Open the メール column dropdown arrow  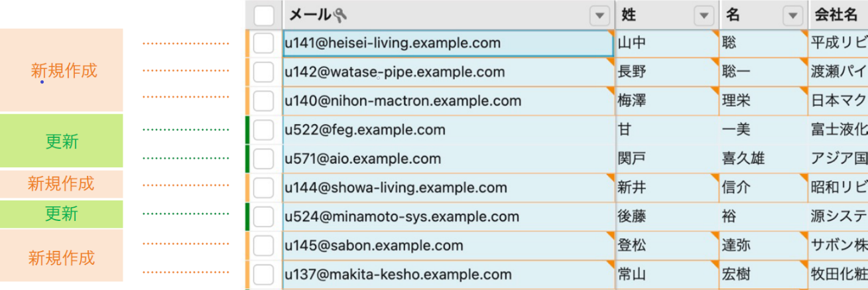click(599, 15)
